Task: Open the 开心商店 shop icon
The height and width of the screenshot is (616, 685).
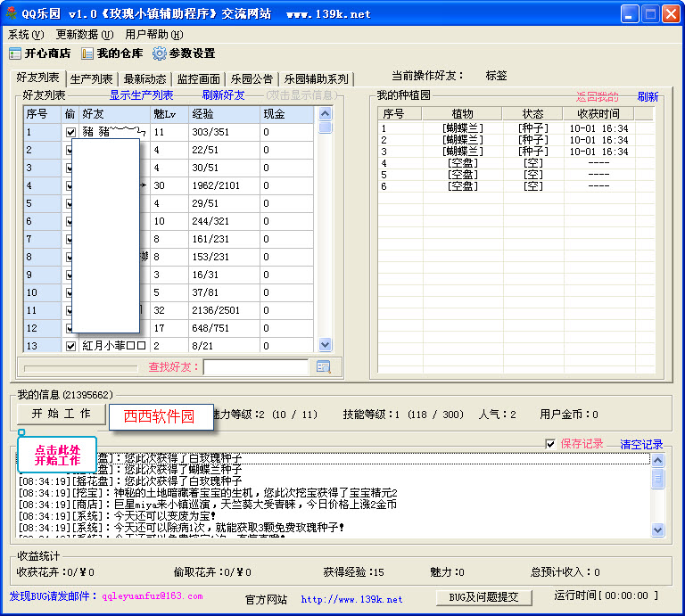Action: (15, 53)
